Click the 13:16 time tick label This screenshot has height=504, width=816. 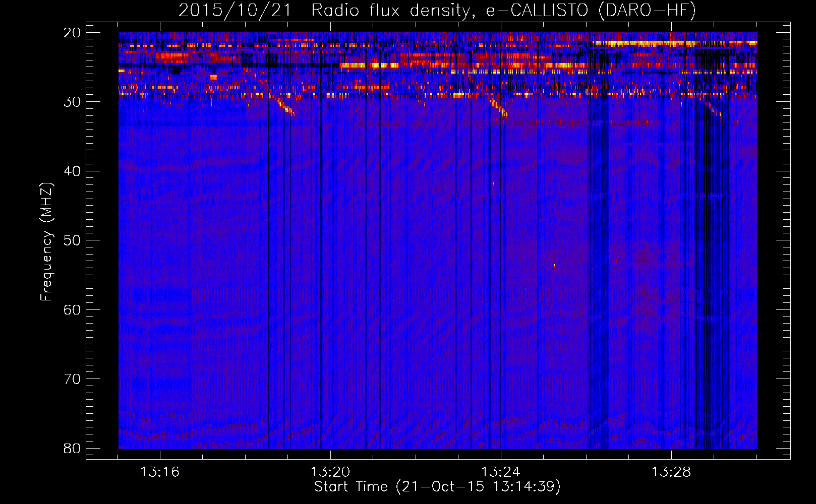160,472
